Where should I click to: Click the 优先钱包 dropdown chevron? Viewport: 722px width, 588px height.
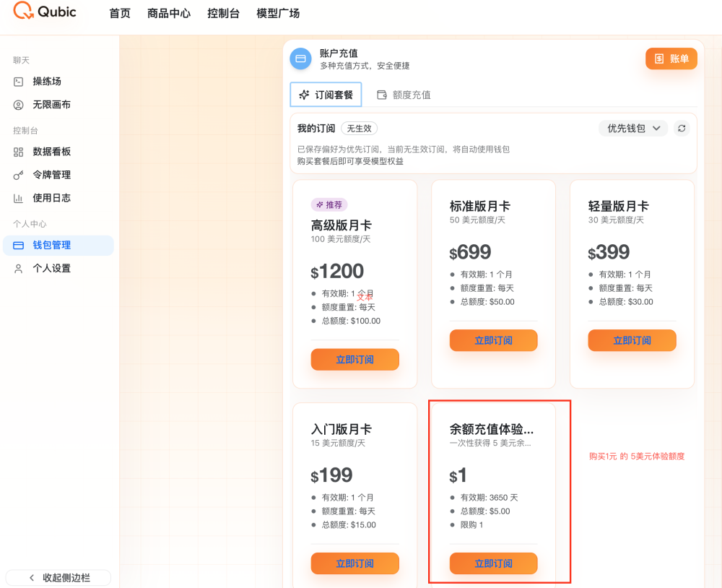(x=656, y=129)
